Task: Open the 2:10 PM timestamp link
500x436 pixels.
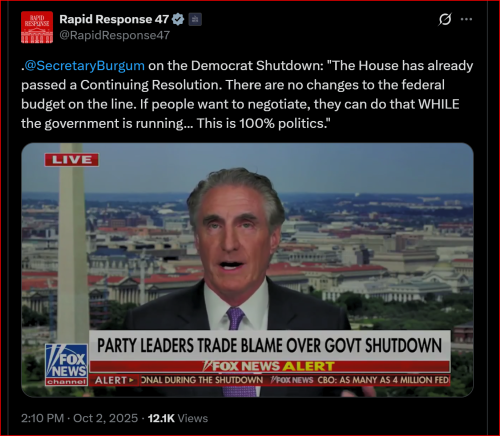Action: tap(42, 418)
